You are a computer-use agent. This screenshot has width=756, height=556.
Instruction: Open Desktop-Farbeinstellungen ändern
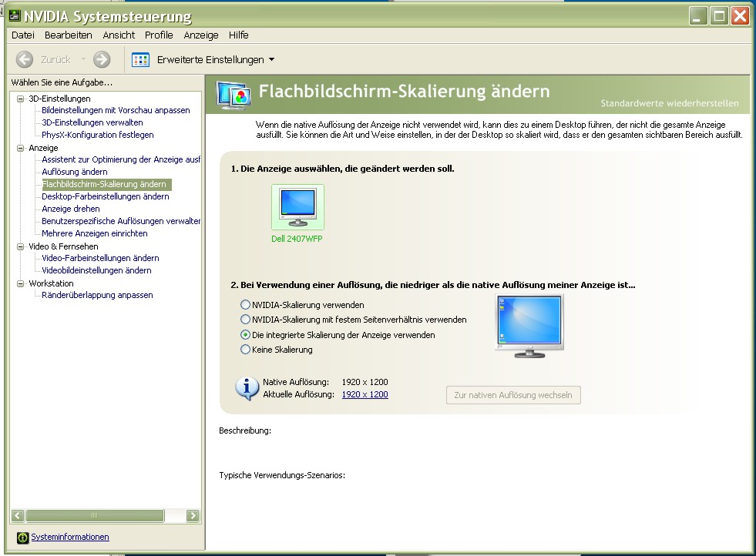(x=105, y=196)
